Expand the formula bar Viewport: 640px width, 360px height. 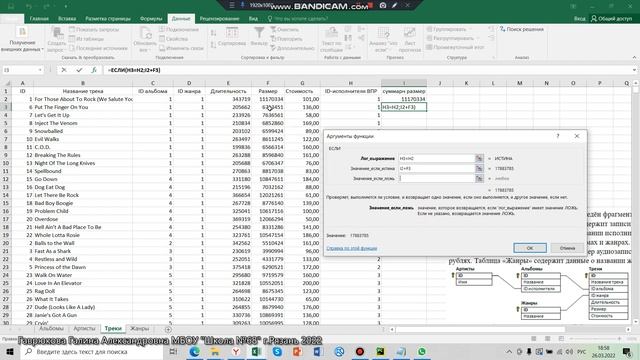tap(634, 70)
